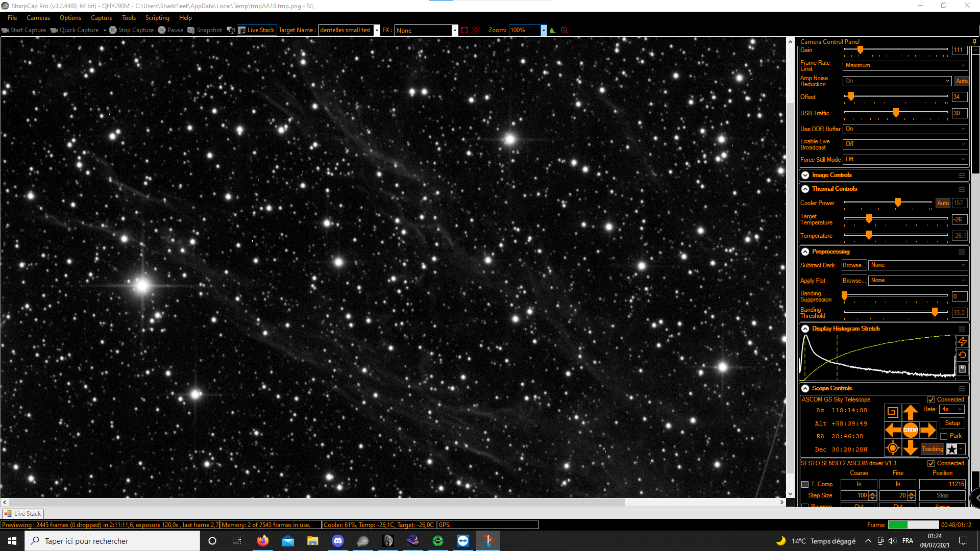Click the auto-stretch lightning bolt icon
Screen dimensions: 980x551
point(962,341)
